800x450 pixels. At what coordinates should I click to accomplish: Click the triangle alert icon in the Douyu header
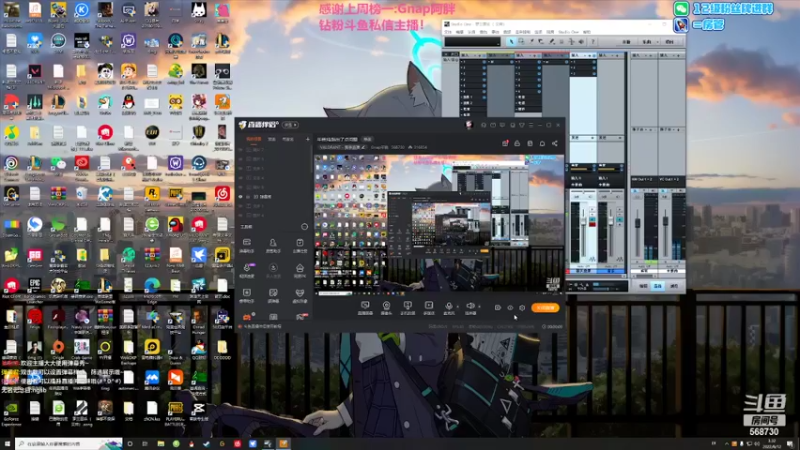pos(517,143)
